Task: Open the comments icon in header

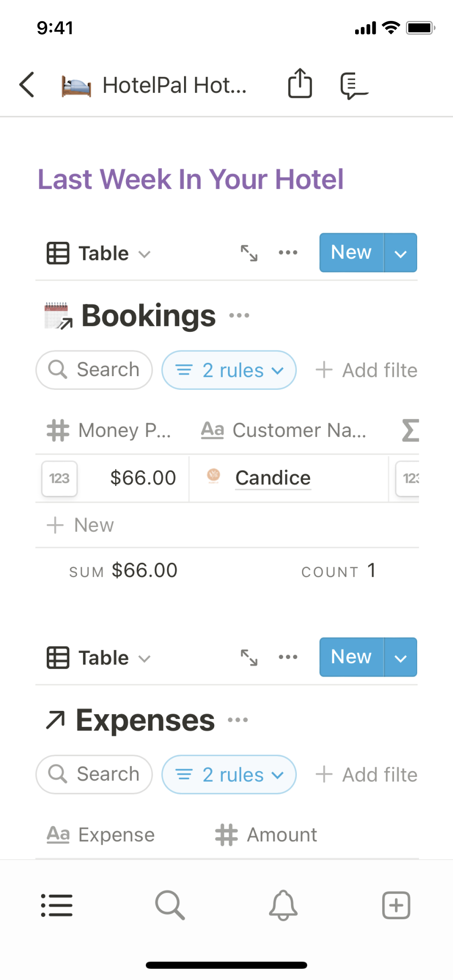Action: coord(353,85)
